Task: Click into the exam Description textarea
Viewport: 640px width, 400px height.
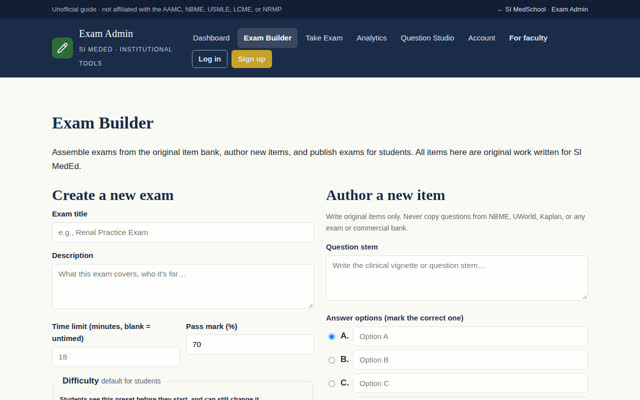Action: 182,286
